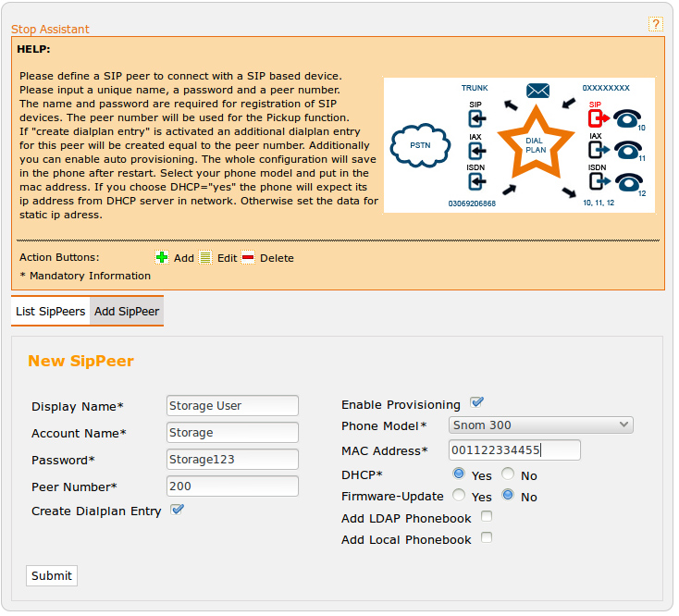Select Firmware-Update No radio button
679x616 pixels.
click(508, 495)
